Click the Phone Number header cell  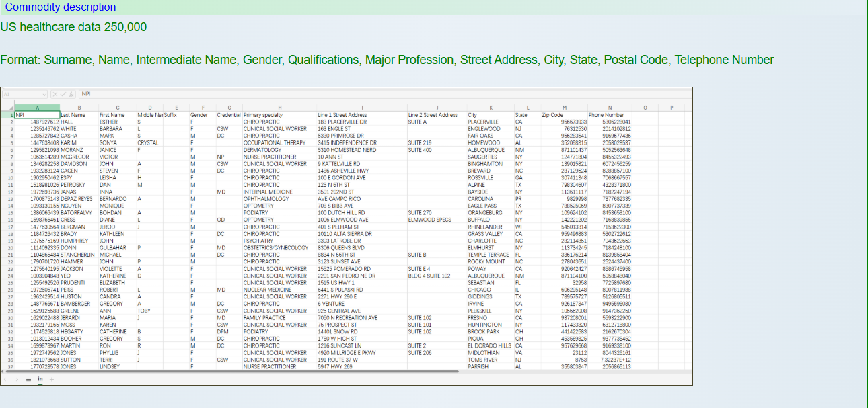[x=606, y=115]
